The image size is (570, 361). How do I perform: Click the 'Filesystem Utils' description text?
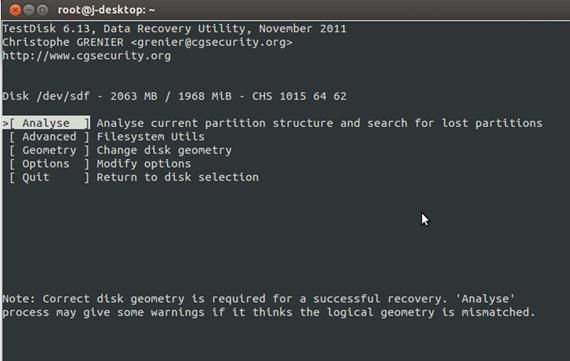point(150,137)
